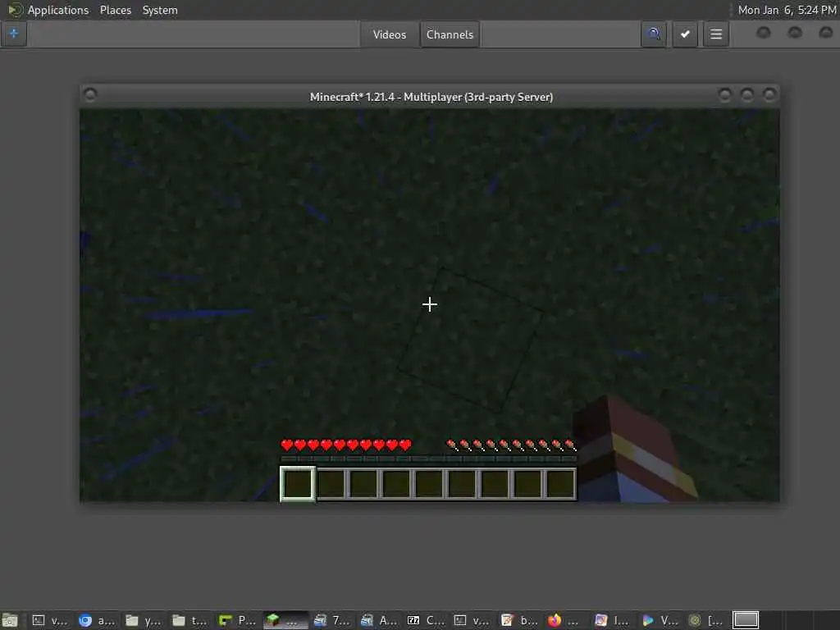Open the folder taskbar entry labelled t...

(189, 620)
